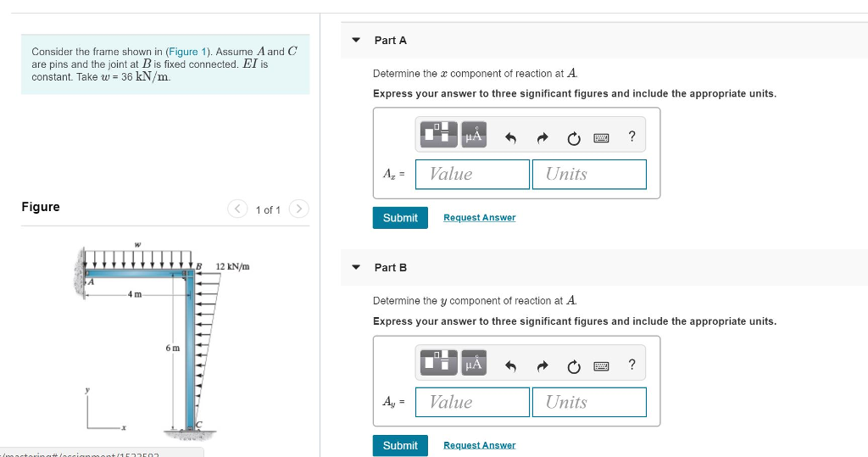Submit the Part A answer
This screenshot has height=457, width=868.
[400, 218]
